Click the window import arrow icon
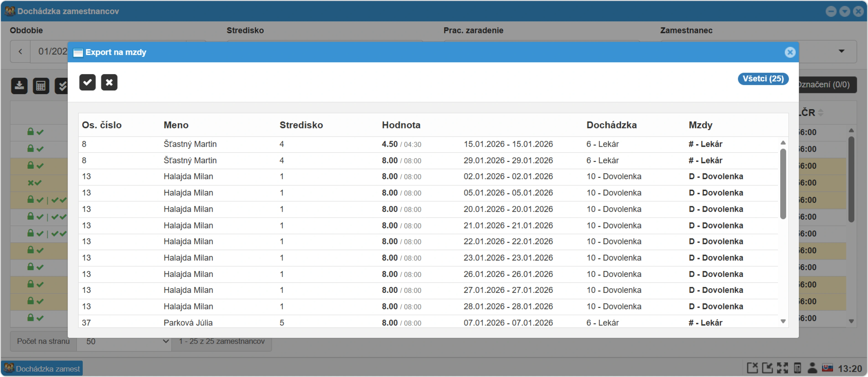Viewport: 868px width, 377px height. click(767, 368)
